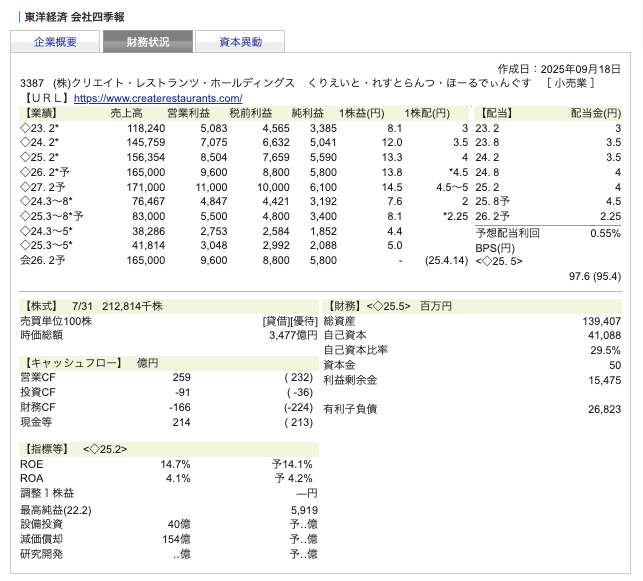Click the stock code 3387
The height and width of the screenshot is (581, 643).
click(32, 84)
